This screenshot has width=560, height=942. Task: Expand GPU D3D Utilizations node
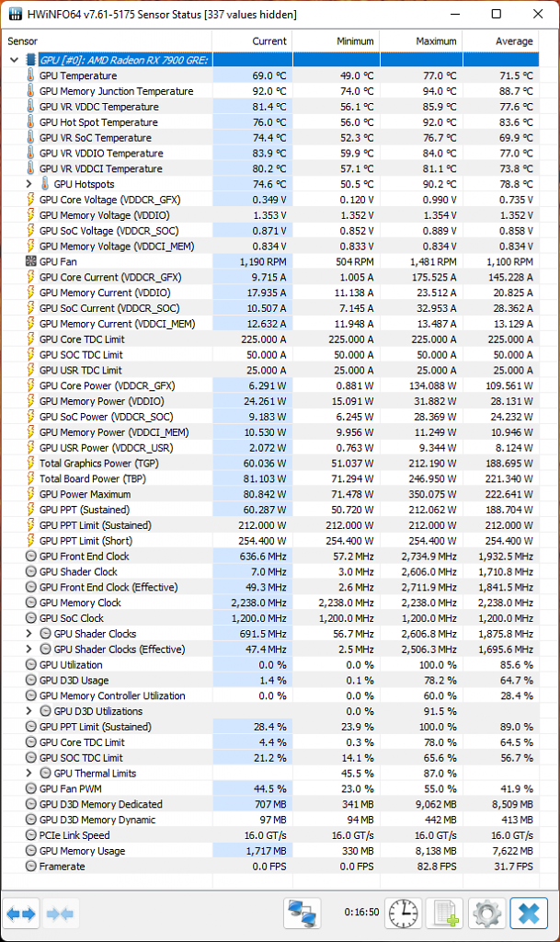(29, 711)
